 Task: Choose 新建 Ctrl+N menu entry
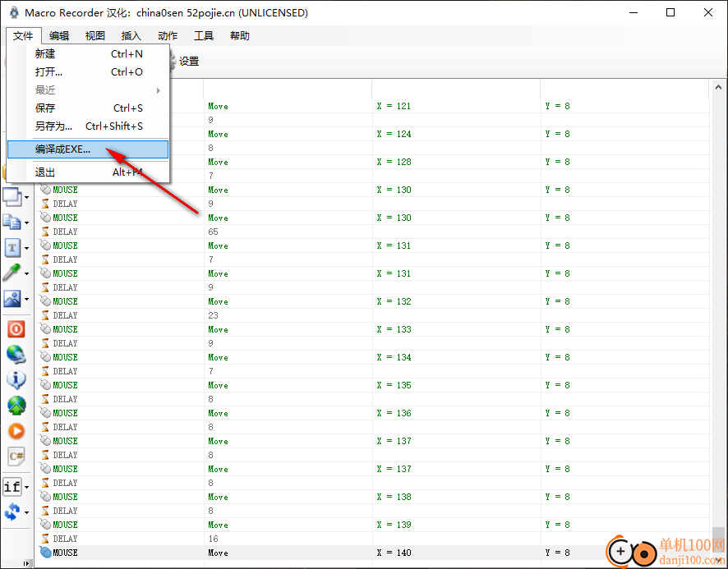(x=88, y=54)
